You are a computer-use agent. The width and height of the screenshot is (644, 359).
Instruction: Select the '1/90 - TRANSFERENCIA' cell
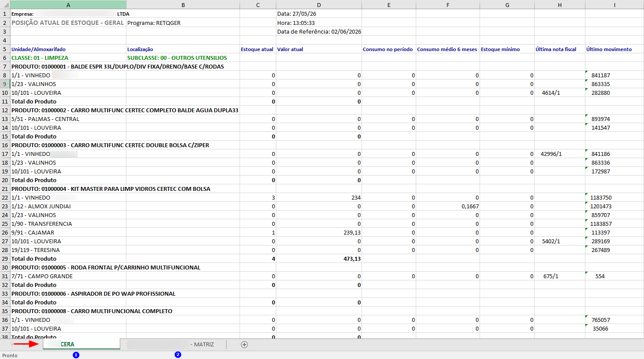click(68, 224)
